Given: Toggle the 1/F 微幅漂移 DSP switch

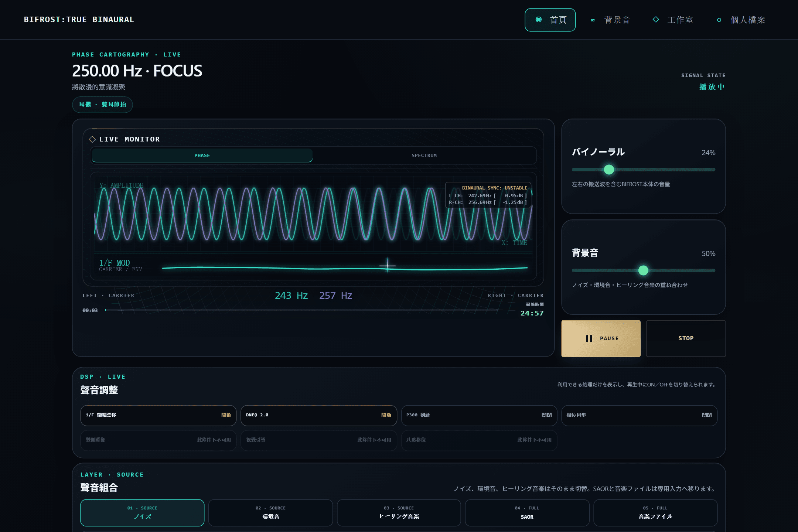Looking at the screenshot, I should (x=158, y=415).
